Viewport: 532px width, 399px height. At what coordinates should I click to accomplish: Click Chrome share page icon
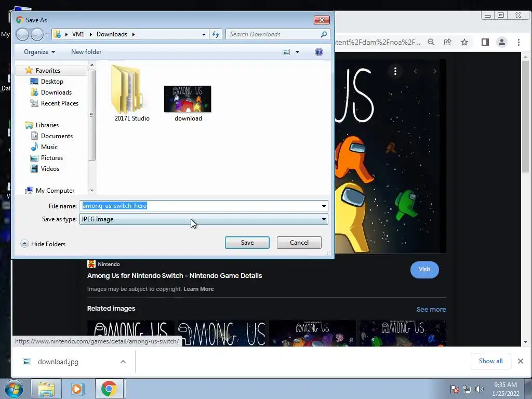click(x=447, y=42)
